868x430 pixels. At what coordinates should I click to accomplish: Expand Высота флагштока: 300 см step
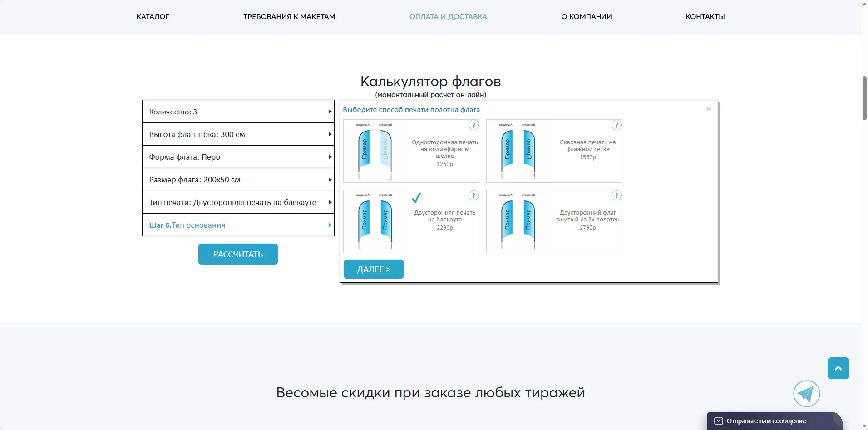click(238, 134)
